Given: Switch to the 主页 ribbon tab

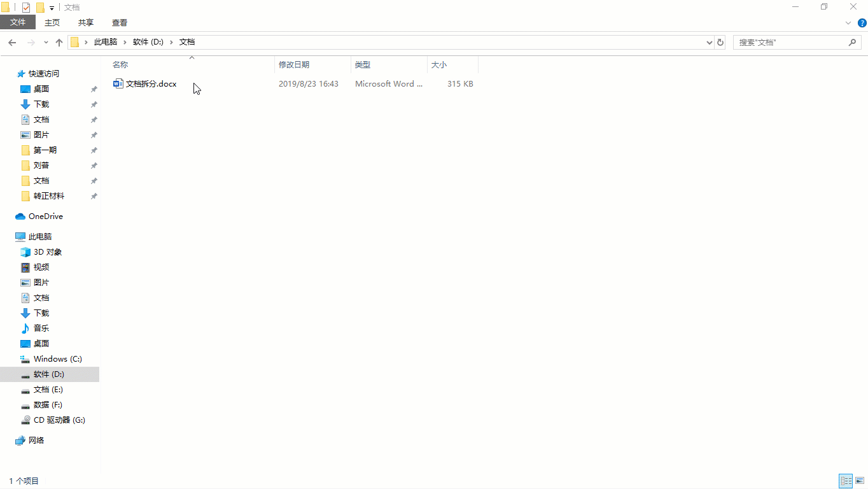Looking at the screenshot, I should pos(52,22).
